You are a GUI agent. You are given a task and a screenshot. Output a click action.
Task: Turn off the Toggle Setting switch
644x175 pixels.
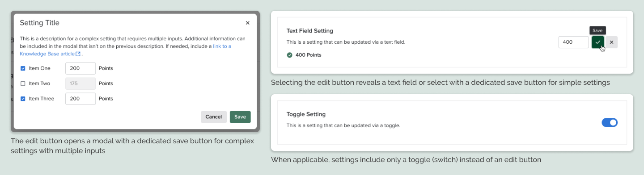coord(610,122)
